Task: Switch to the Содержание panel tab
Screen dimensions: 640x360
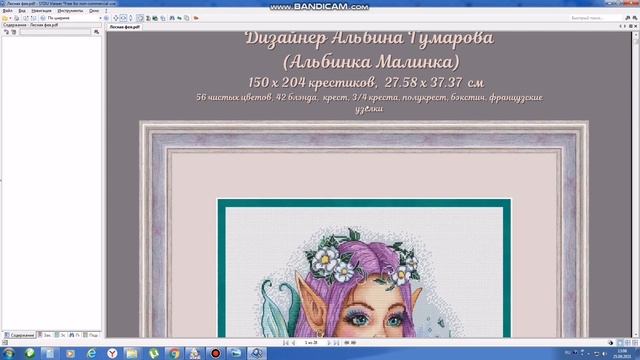Action: (x=19, y=335)
